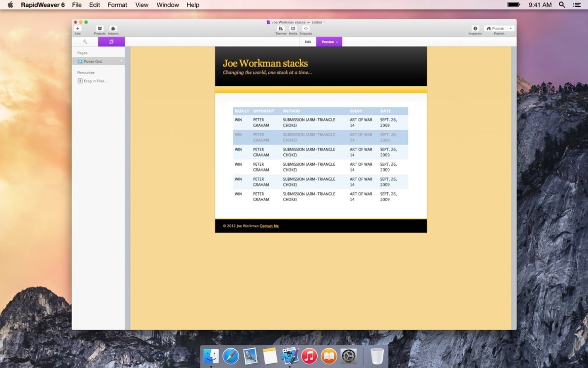Click the arrow beside the Power Grid page
The image size is (588, 368).
(121, 61)
